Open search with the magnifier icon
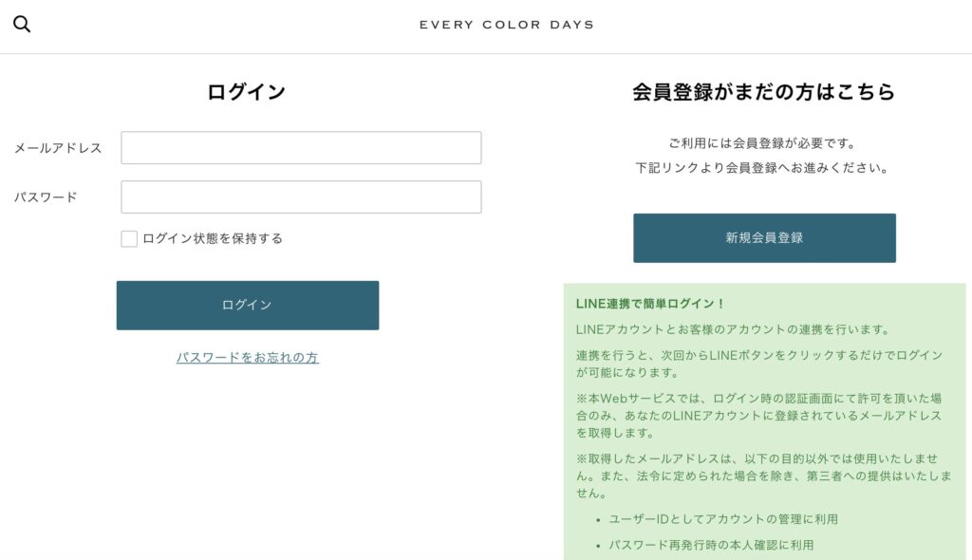972x560 pixels. [22, 24]
